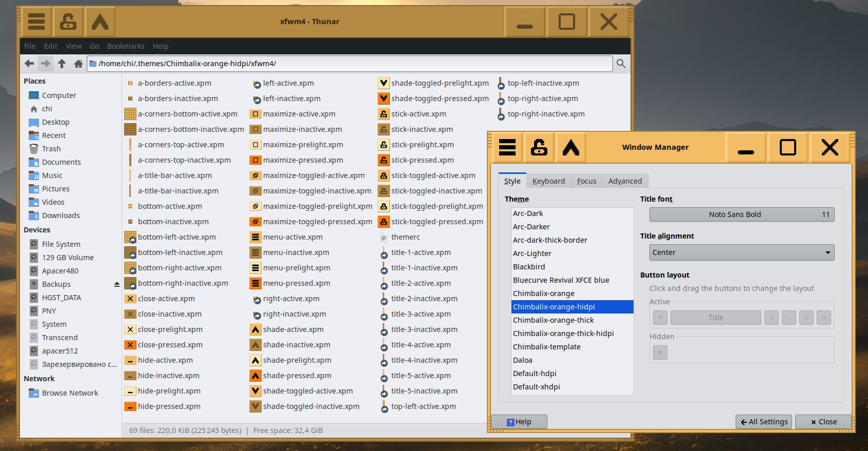The height and width of the screenshot is (451, 868).
Task: Select the a-corners-bottom-active.xpm file icon
Action: [x=130, y=114]
